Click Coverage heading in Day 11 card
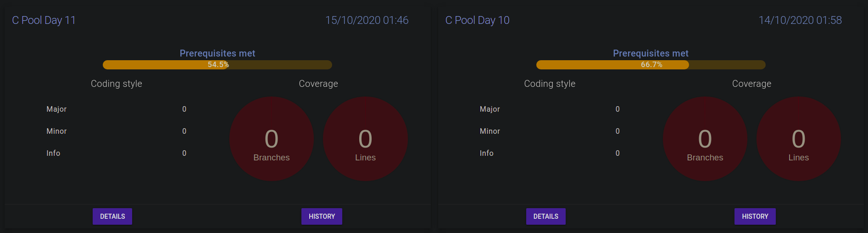This screenshot has width=868, height=233. (x=318, y=84)
